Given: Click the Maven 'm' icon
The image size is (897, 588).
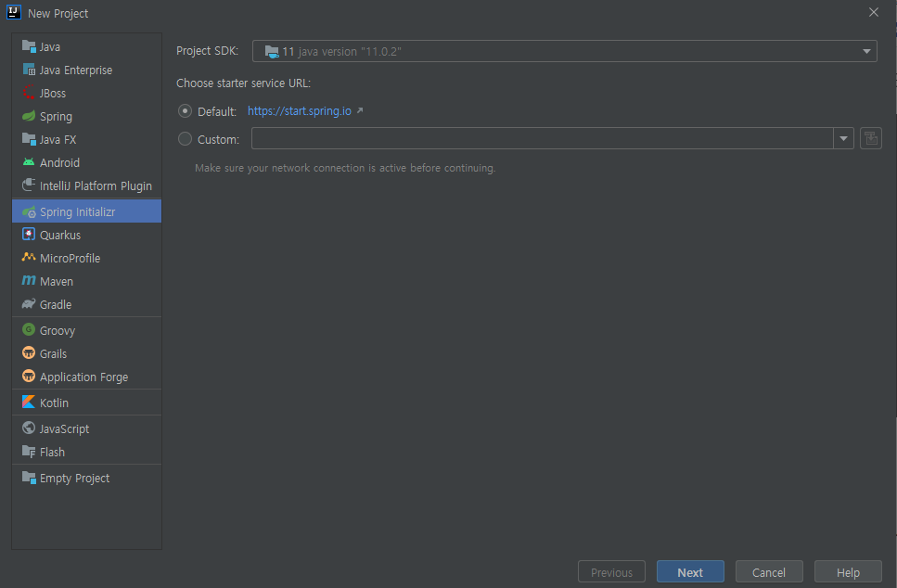Looking at the screenshot, I should [x=29, y=281].
